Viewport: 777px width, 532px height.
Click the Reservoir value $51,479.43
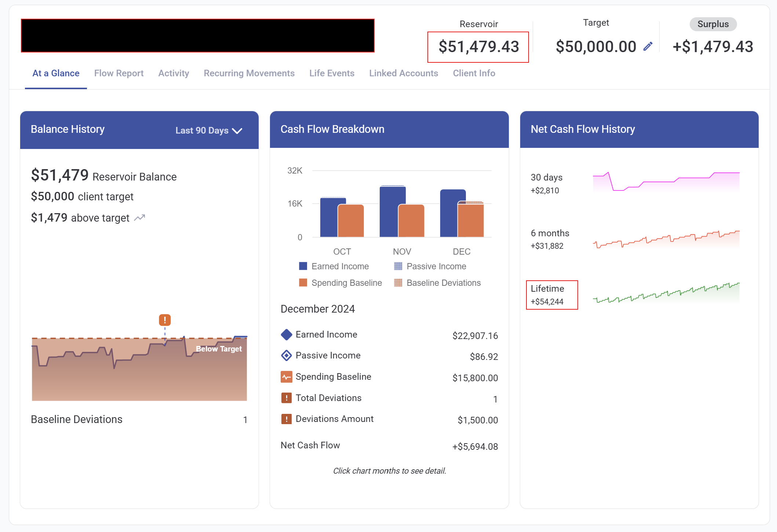(478, 47)
